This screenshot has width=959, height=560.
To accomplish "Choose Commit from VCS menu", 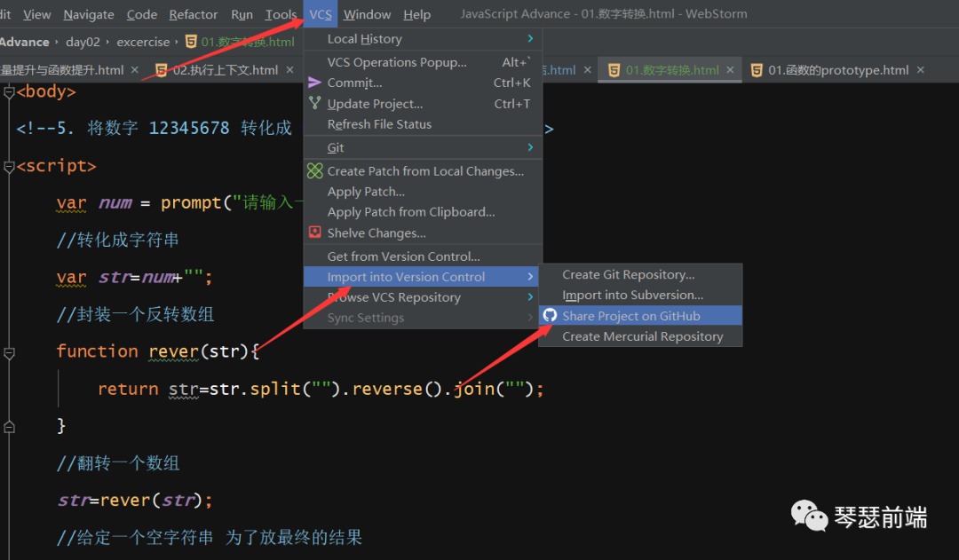I will [423, 83].
